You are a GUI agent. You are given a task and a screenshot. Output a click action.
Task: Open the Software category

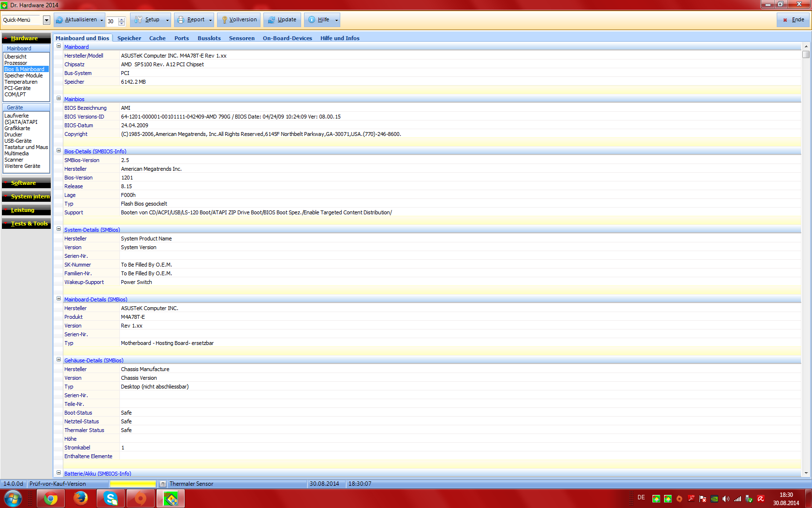click(26, 183)
